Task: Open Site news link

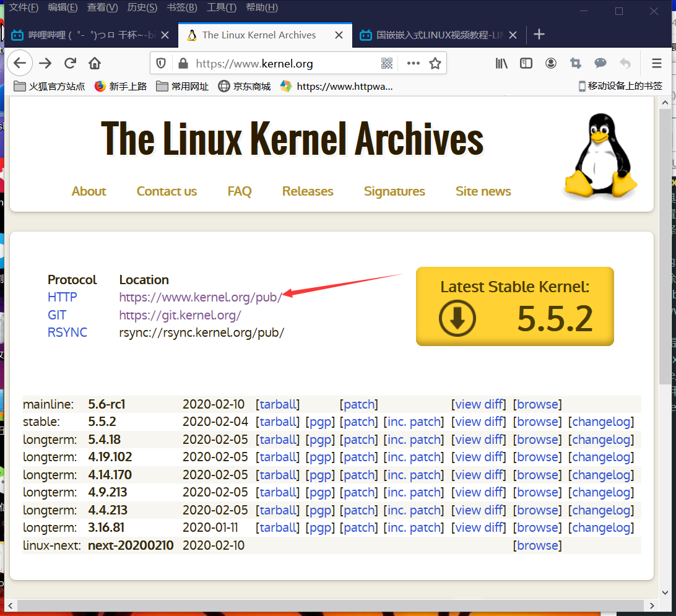Action: point(483,191)
